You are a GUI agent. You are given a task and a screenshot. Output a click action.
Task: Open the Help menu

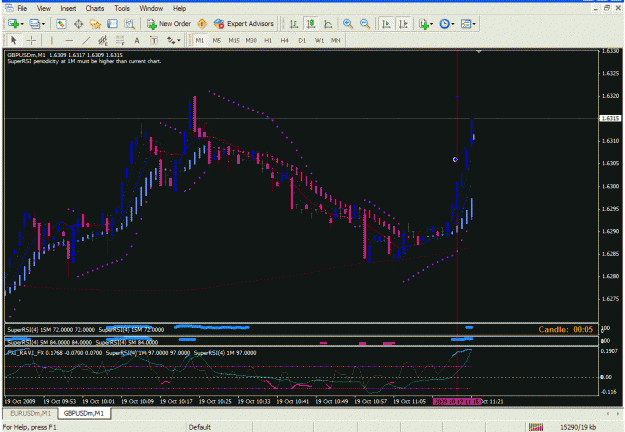[179, 8]
